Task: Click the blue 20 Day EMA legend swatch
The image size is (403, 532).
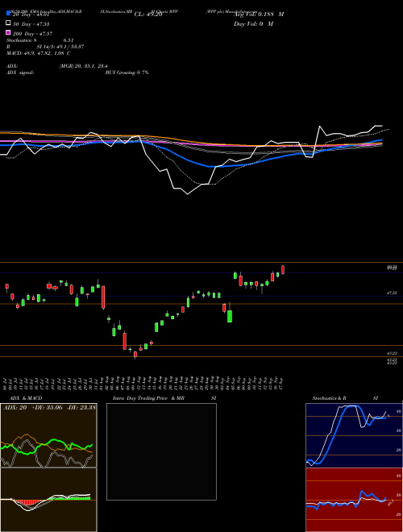Action: click(x=8, y=14)
